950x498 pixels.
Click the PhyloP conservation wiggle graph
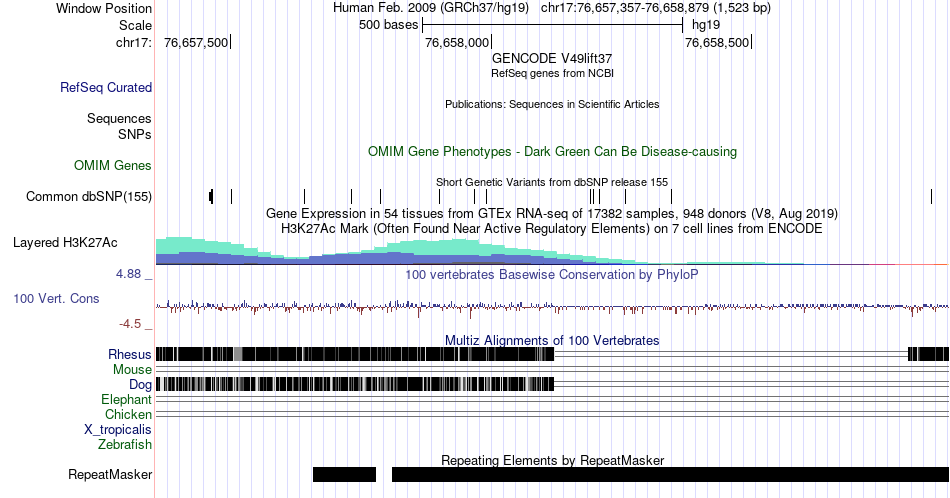552,307
